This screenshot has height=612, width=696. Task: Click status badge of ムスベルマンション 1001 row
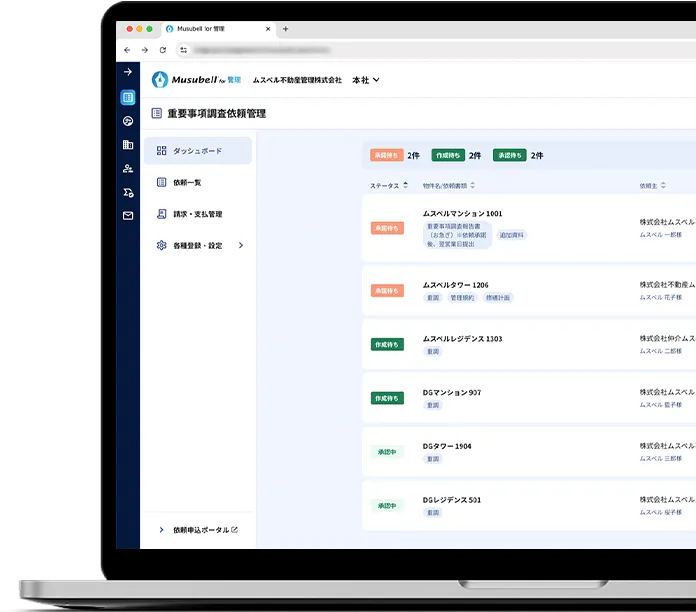[387, 228]
